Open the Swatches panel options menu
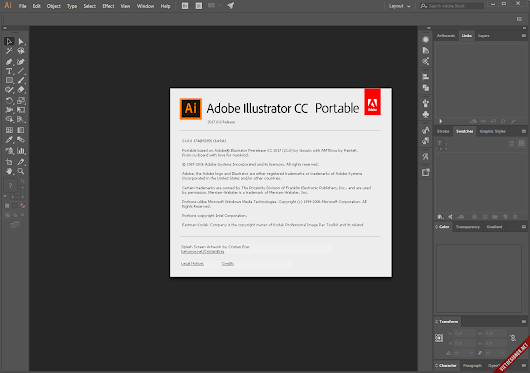 pyautogui.click(x=524, y=131)
